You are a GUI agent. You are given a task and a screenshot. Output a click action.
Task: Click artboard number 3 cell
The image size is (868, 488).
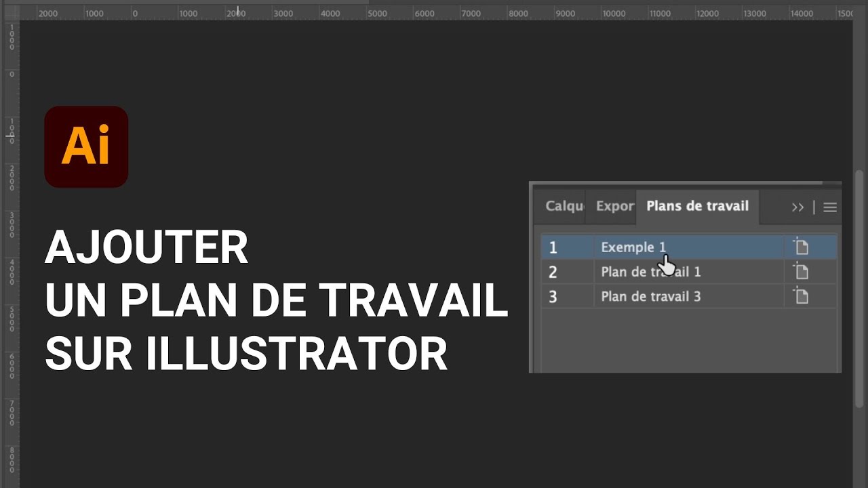(568, 296)
